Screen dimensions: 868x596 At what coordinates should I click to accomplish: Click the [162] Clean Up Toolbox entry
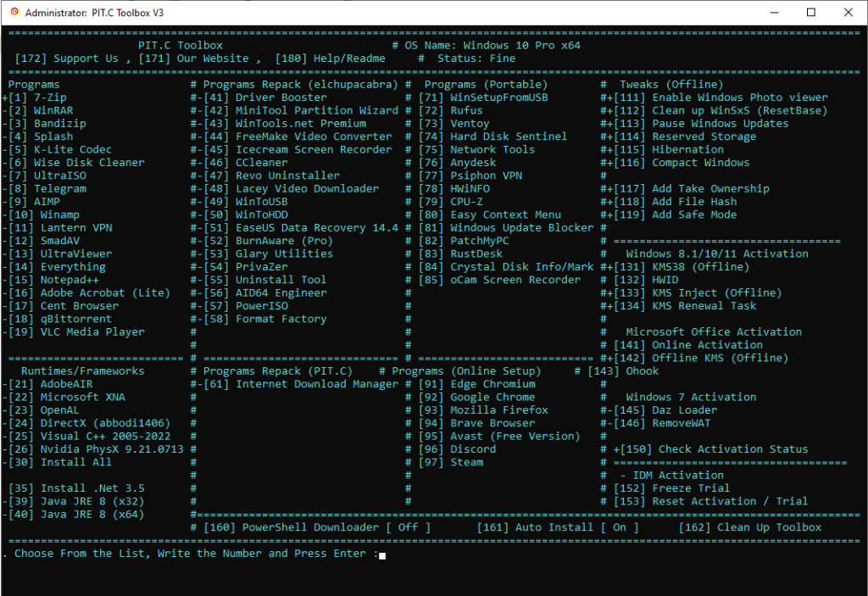click(x=750, y=527)
